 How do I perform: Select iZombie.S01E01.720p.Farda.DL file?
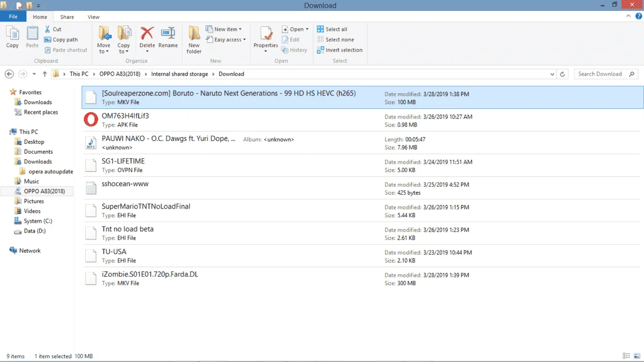(363, 278)
